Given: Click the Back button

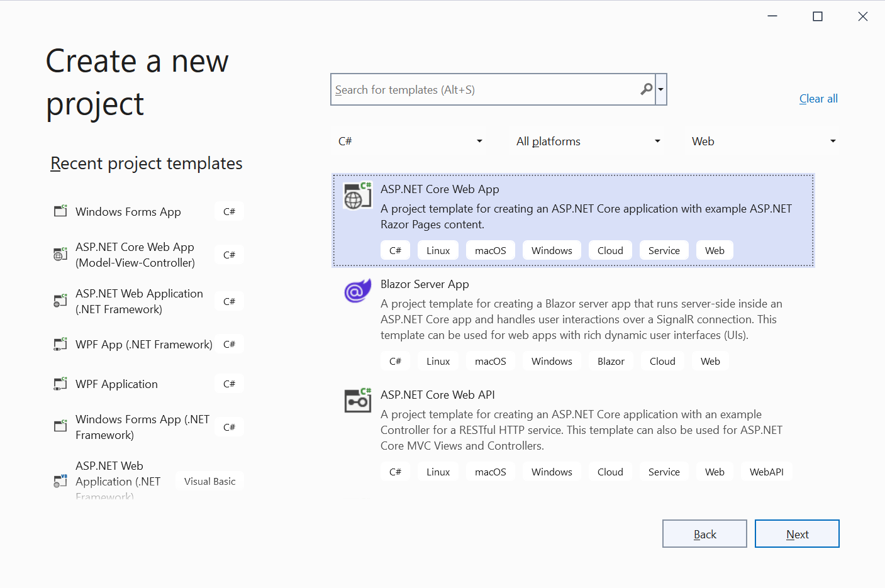Looking at the screenshot, I should coord(704,534).
